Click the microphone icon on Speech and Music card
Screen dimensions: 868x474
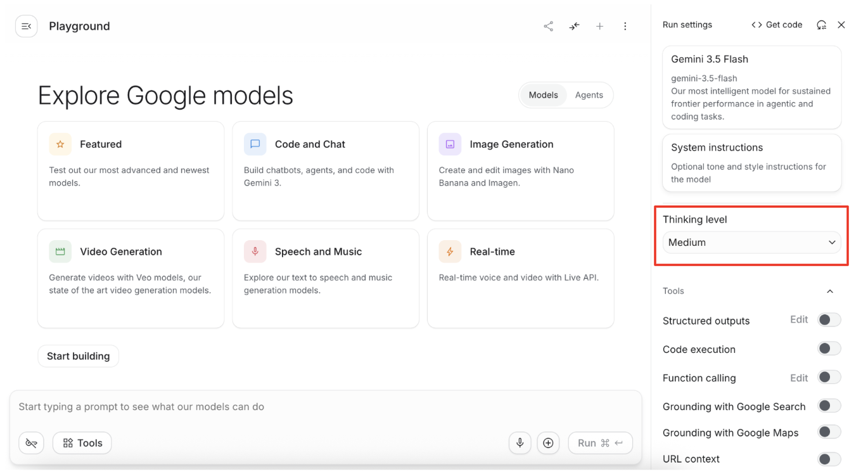pos(255,252)
